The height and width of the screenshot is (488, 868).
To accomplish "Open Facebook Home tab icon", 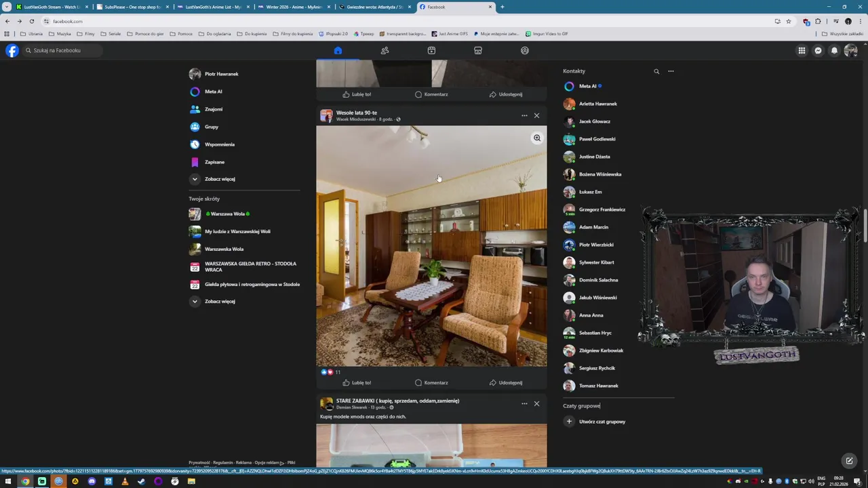I will tap(338, 50).
